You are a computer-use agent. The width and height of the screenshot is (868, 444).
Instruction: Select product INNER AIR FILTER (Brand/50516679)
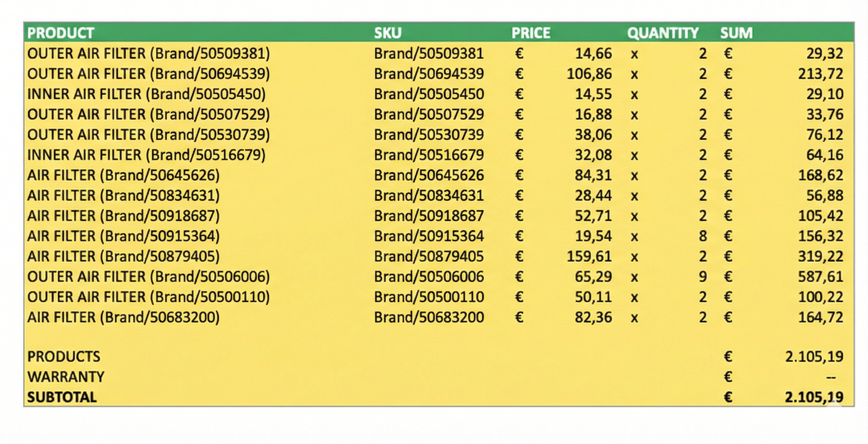click(146, 155)
